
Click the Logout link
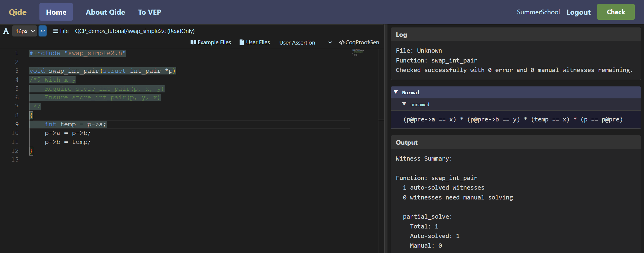click(x=579, y=12)
